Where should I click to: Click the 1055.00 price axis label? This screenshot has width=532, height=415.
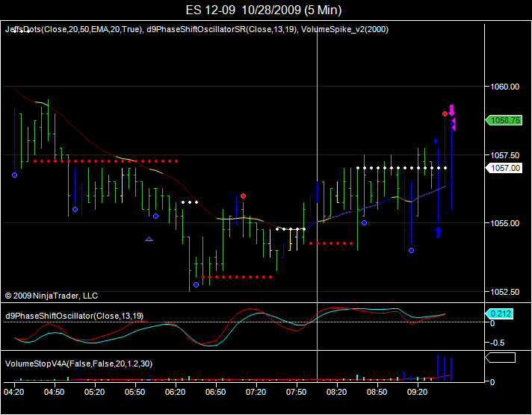(x=505, y=223)
